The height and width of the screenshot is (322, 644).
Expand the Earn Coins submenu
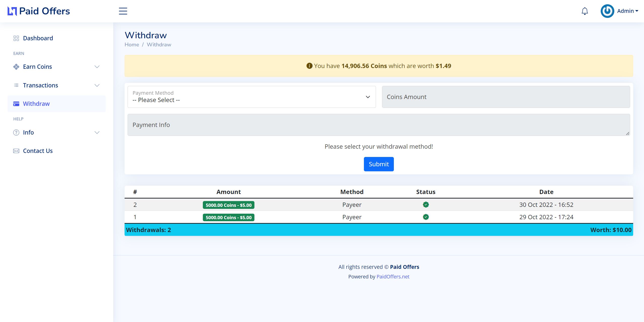97,67
